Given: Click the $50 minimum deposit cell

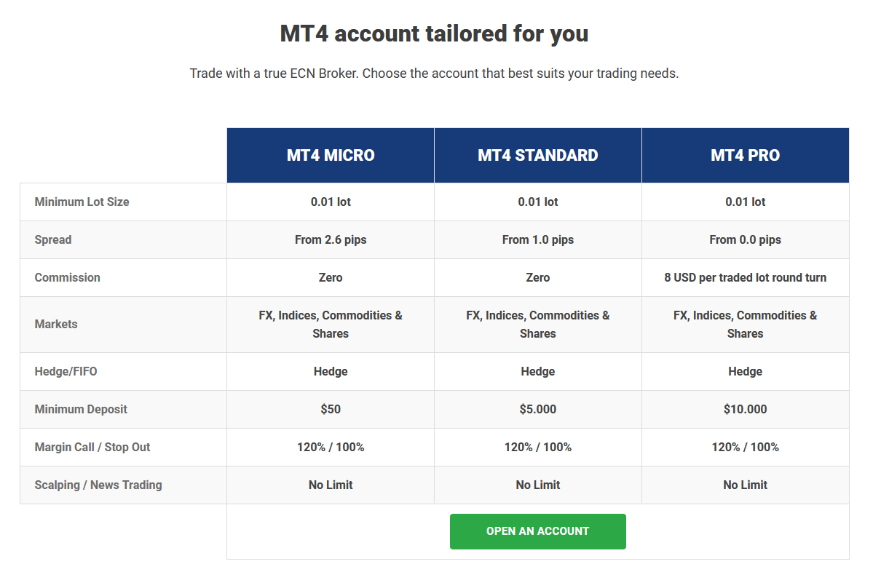Looking at the screenshot, I should [331, 410].
